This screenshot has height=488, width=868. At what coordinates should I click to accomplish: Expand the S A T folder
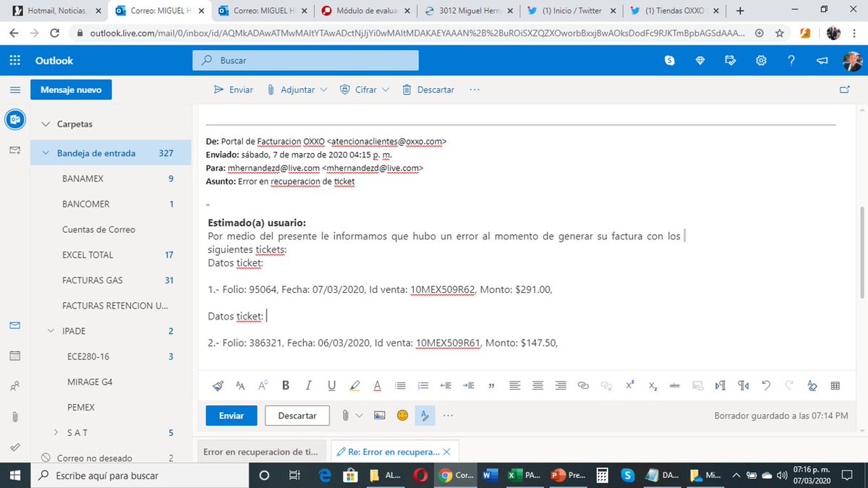click(x=56, y=432)
